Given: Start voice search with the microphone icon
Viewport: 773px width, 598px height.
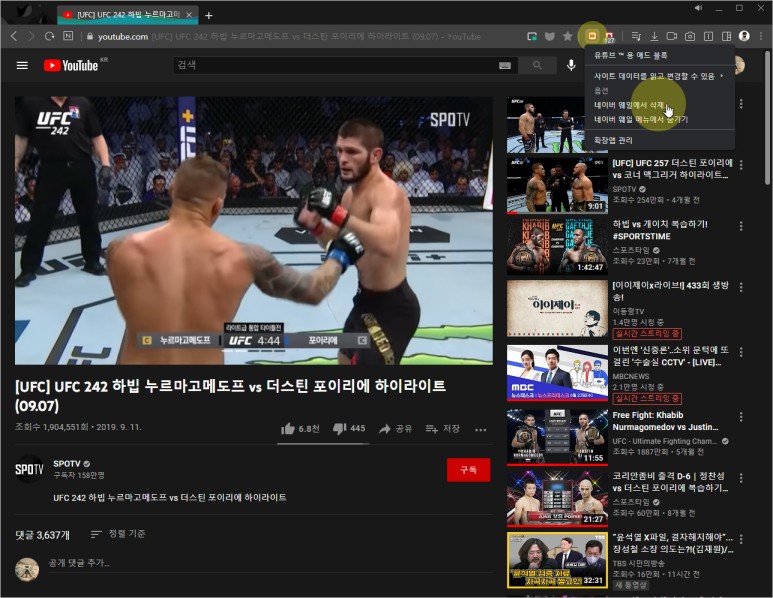Looking at the screenshot, I should point(571,65).
